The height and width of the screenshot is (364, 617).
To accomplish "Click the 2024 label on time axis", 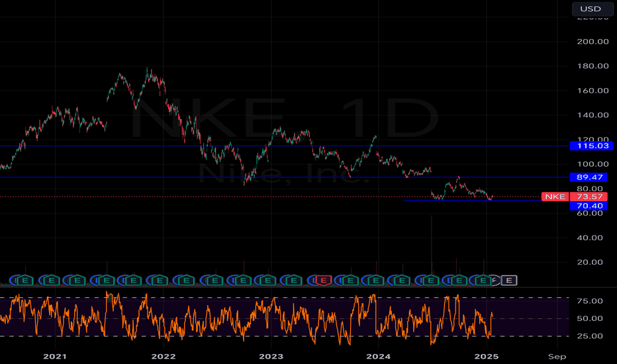I will tap(378, 357).
